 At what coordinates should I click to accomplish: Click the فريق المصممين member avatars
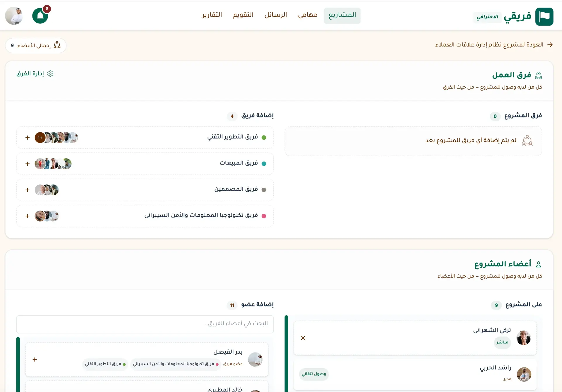tap(47, 190)
